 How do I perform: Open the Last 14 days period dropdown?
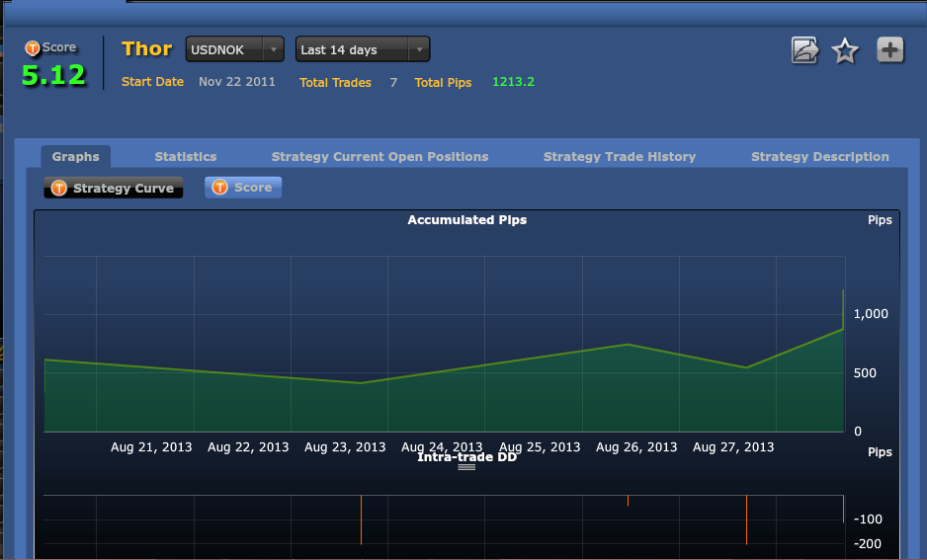363,49
